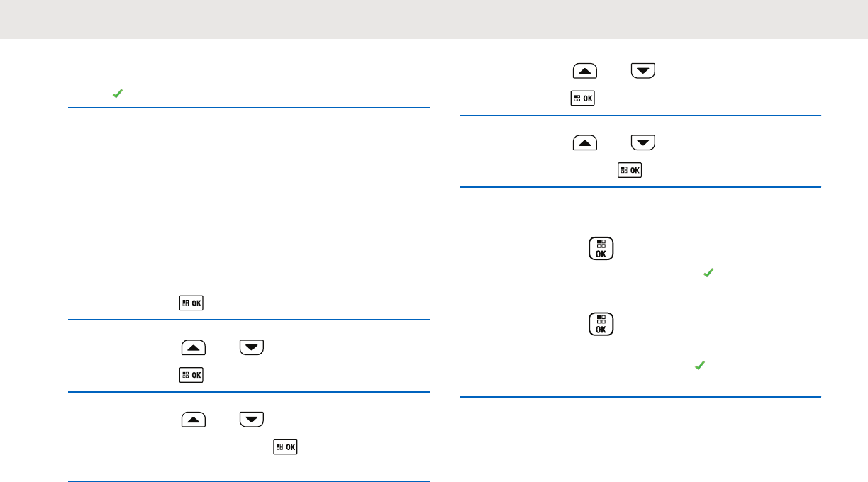Click the bottom blue divider line in right column
This screenshot has height=482, width=868.
640,398
